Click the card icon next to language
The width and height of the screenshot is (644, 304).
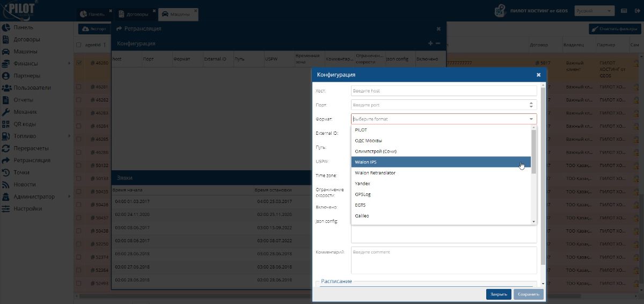pos(624,11)
